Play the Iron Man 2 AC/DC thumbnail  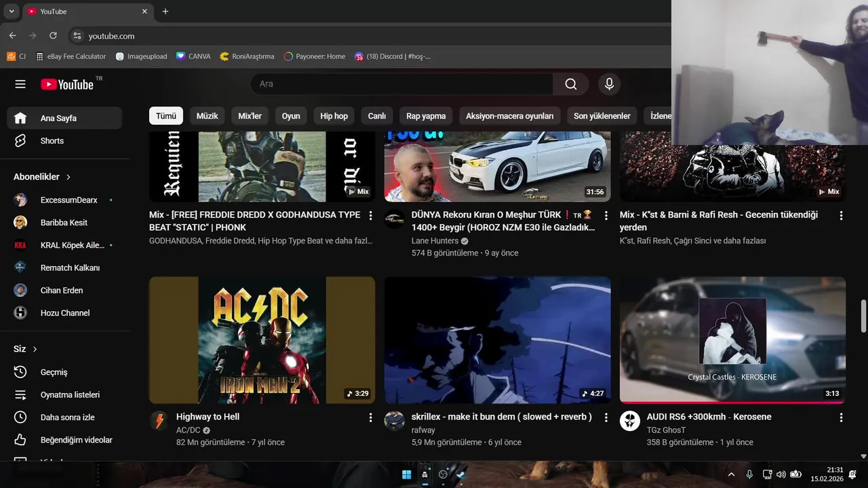pyautogui.click(x=262, y=340)
